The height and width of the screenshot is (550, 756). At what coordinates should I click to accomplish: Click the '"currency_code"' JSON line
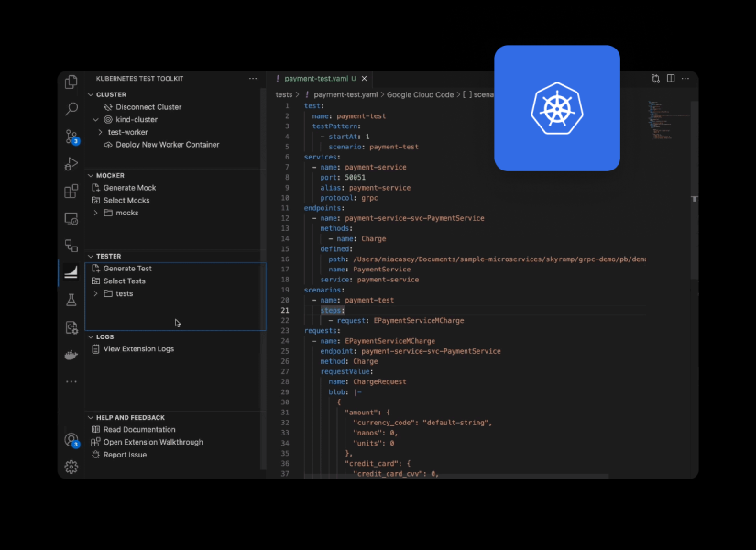click(x=422, y=423)
